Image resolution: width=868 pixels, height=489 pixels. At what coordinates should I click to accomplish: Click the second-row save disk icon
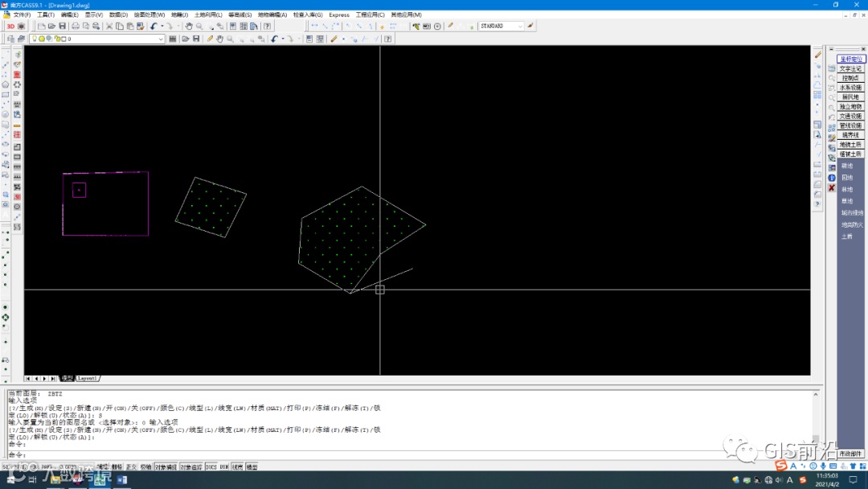pos(196,39)
